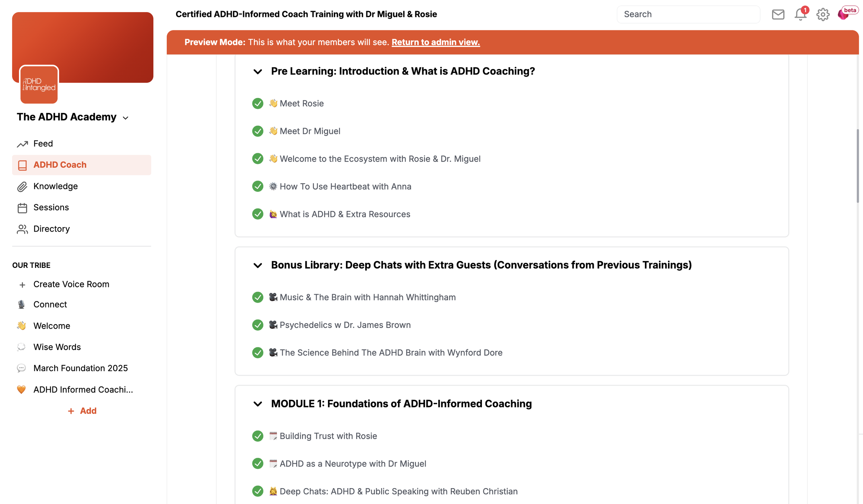
Task: Click Return to admin view link
Action: click(435, 42)
